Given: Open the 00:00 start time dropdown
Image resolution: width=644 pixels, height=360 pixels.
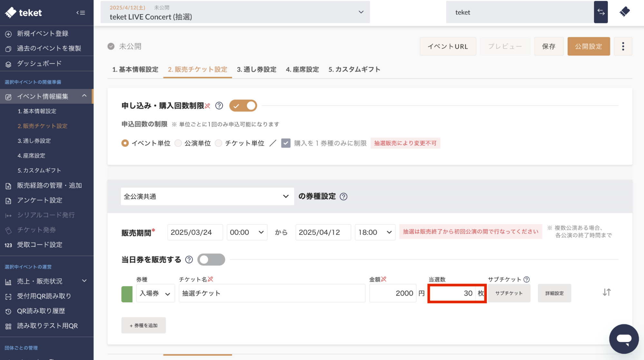Looking at the screenshot, I should (247, 232).
